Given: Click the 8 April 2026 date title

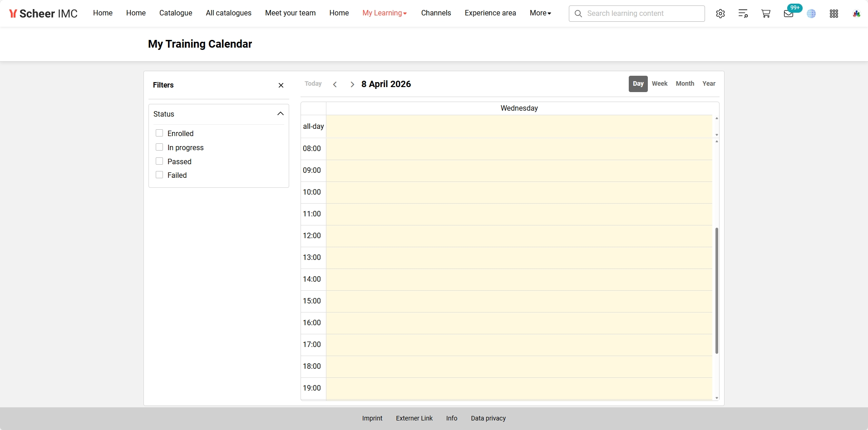Looking at the screenshot, I should click(386, 84).
